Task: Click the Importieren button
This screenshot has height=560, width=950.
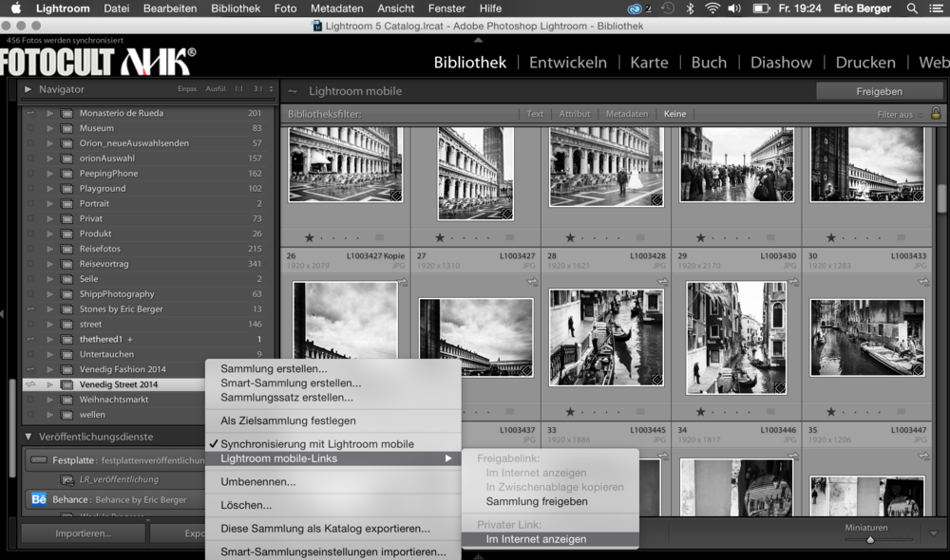Action: point(84,533)
